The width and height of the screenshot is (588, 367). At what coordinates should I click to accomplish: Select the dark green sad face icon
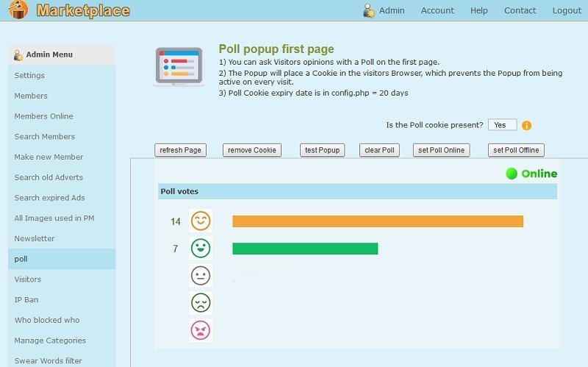coord(201,303)
